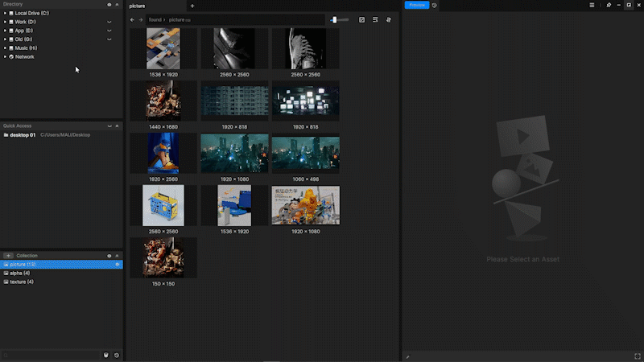Click the fullscreen icon in preview corner

pos(638,356)
